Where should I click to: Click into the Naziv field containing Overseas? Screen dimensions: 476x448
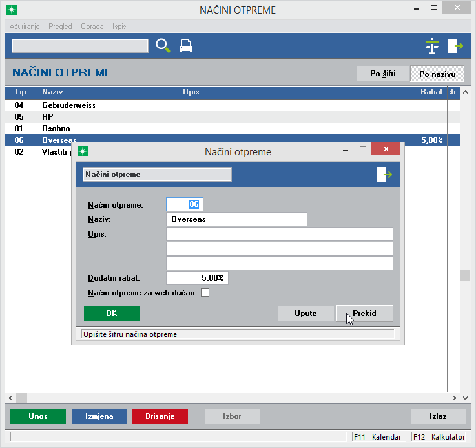pyautogui.click(x=236, y=219)
